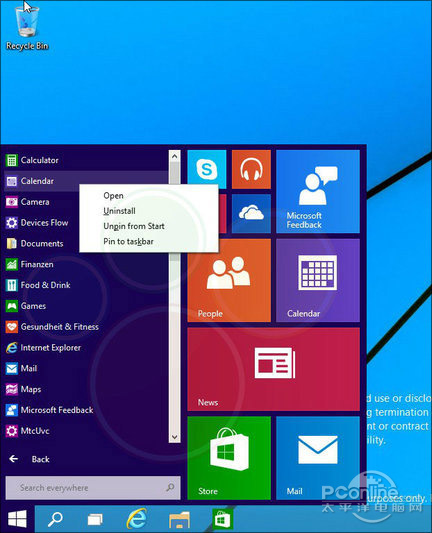The height and width of the screenshot is (533, 432).
Task: Launch Internet Explorer from taskbar
Action: click(137, 519)
